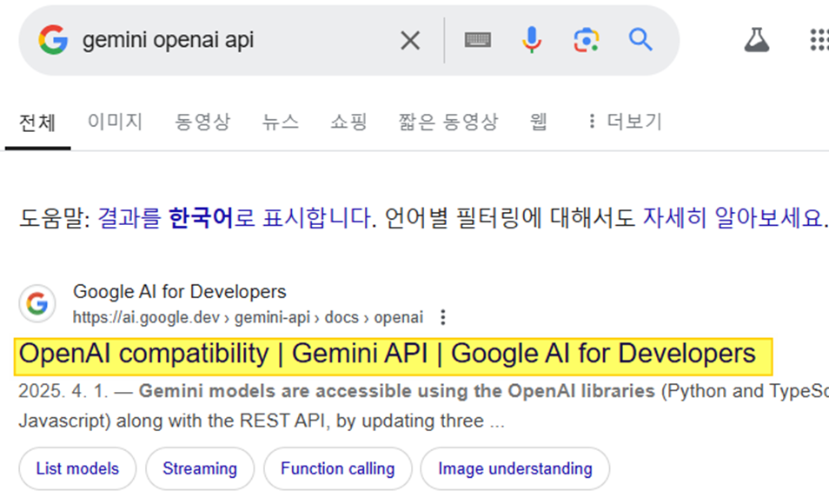This screenshot has height=504, width=829.
Task: Open Search Labs flask icon
Action: (757, 40)
